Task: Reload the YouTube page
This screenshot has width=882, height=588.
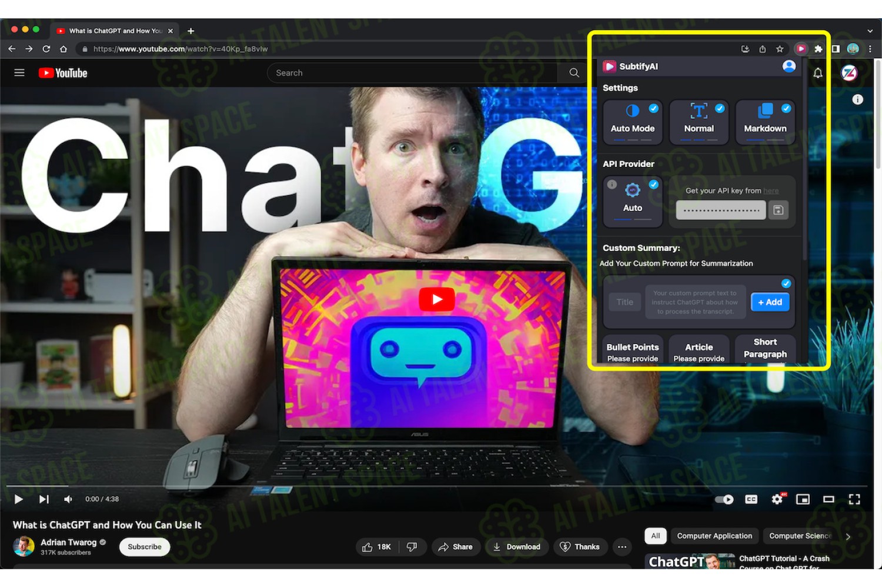Action: coord(46,49)
